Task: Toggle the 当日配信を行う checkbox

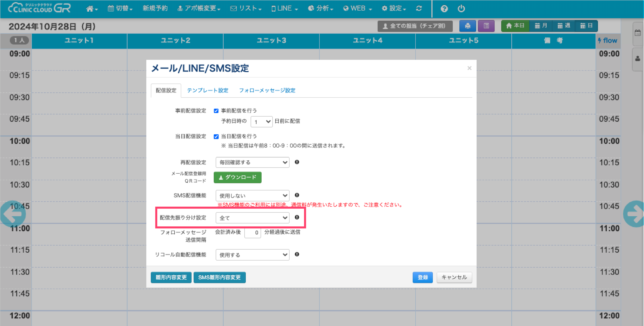Action: click(216, 136)
